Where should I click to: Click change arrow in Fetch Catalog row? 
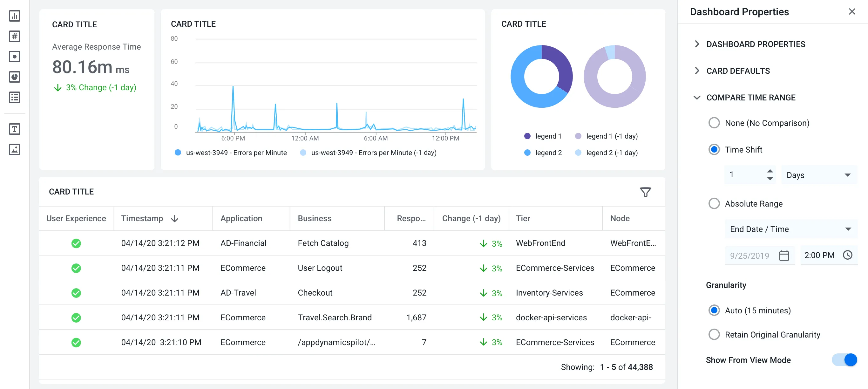pos(484,243)
